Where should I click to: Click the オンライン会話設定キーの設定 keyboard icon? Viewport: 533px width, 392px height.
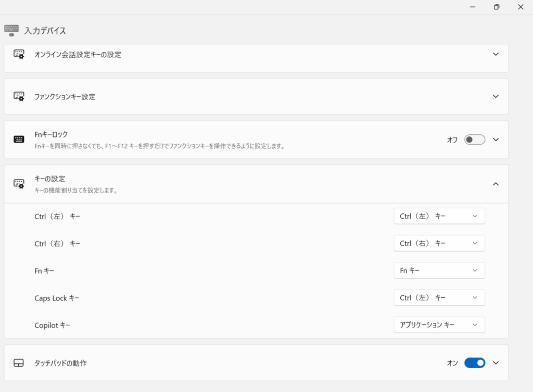click(19, 54)
